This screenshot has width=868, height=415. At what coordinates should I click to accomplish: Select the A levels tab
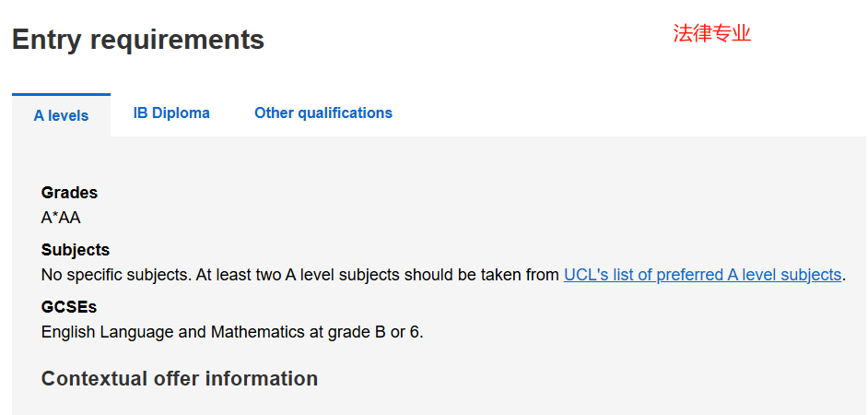[x=61, y=115]
